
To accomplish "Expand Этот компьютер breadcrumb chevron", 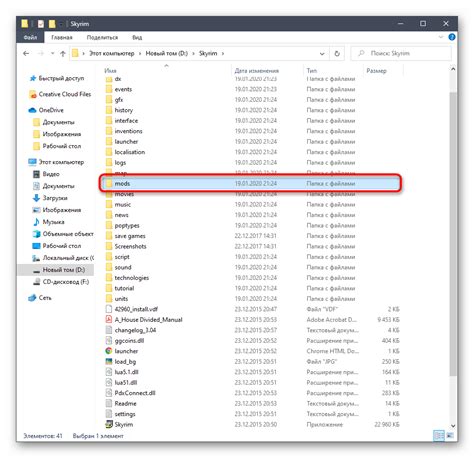I will point(140,53).
